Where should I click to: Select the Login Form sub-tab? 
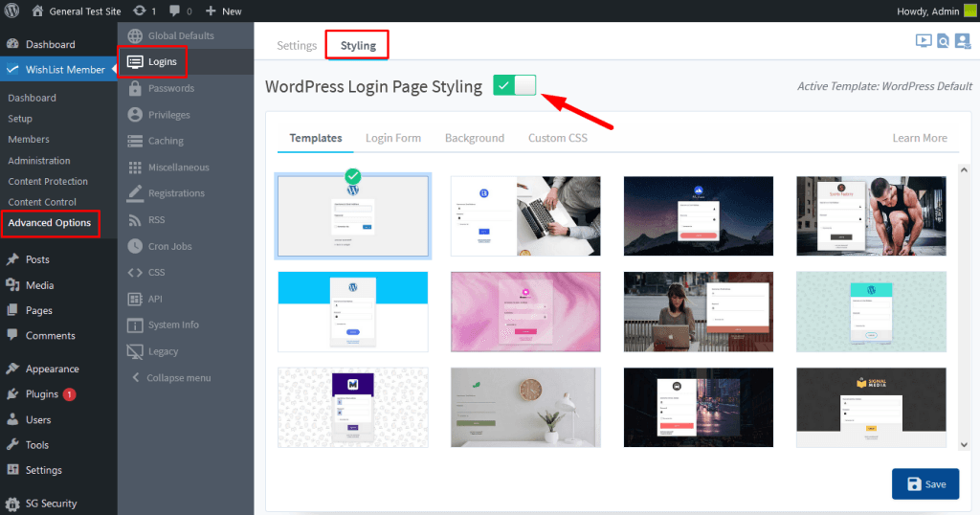tap(393, 138)
